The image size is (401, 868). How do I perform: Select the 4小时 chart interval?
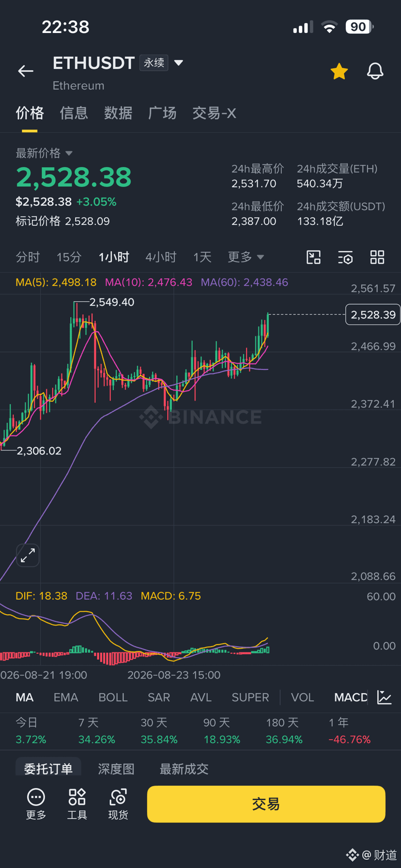(x=161, y=257)
